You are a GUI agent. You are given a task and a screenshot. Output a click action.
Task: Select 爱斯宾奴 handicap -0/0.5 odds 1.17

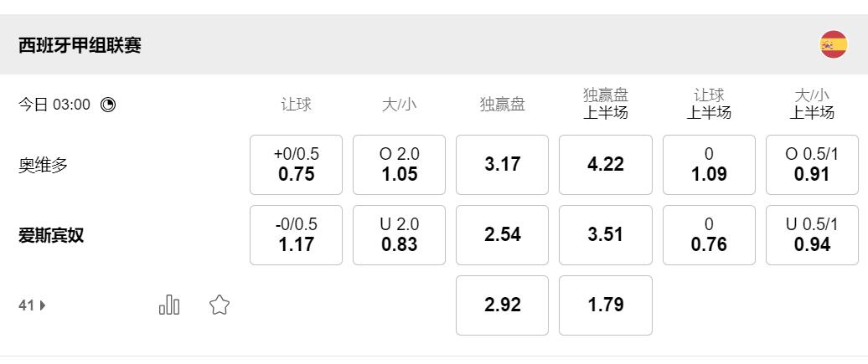coord(296,235)
